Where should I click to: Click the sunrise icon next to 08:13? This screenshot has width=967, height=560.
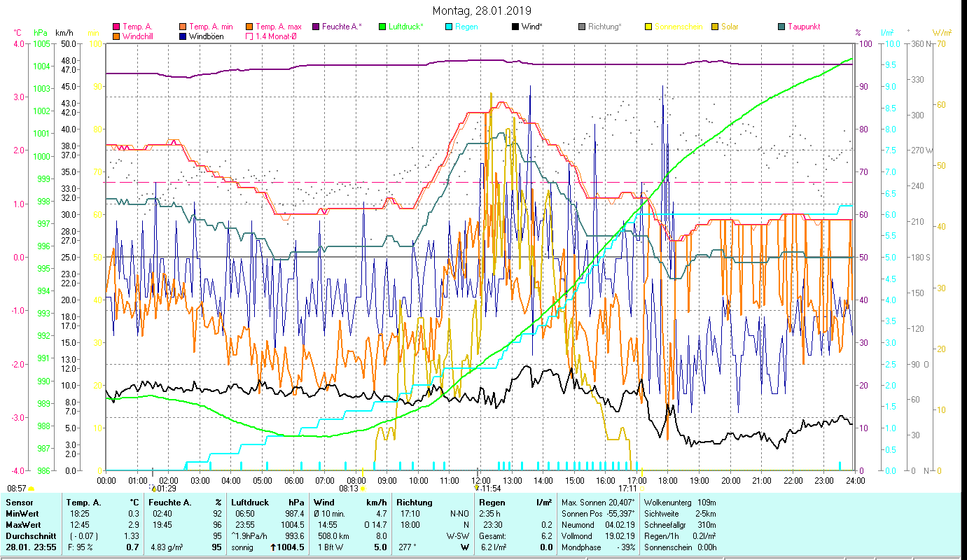[363, 488]
